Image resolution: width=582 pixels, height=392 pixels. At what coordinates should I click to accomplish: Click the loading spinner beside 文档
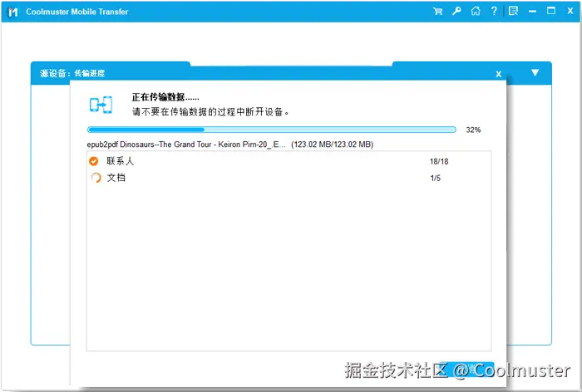96,178
